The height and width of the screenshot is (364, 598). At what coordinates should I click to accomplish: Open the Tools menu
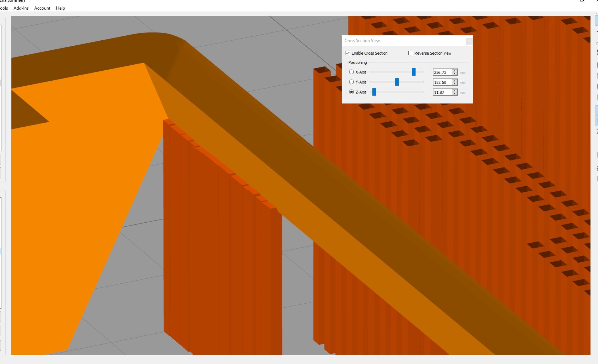tap(4, 8)
